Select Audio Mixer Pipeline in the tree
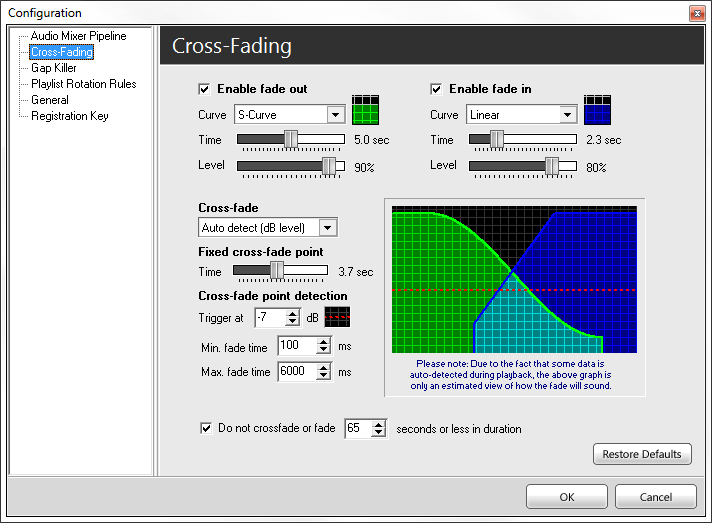The width and height of the screenshot is (712, 523). pyautogui.click(x=78, y=36)
